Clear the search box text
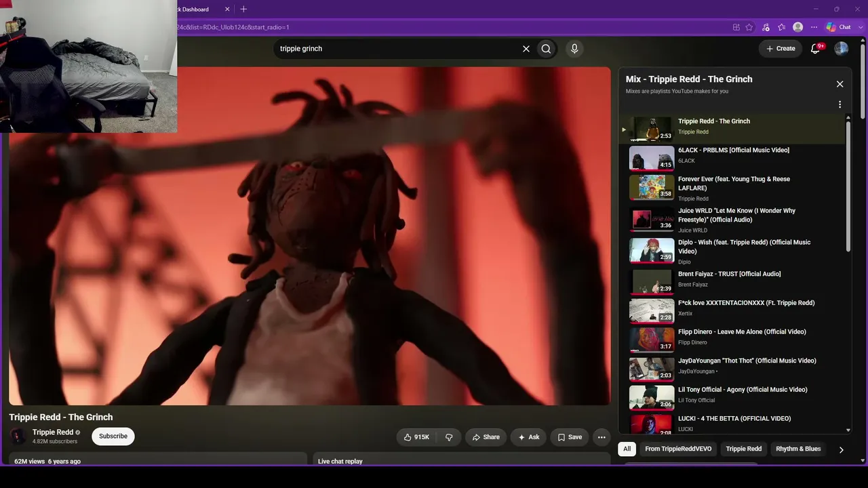The width and height of the screenshot is (868, 488). pos(526,49)
